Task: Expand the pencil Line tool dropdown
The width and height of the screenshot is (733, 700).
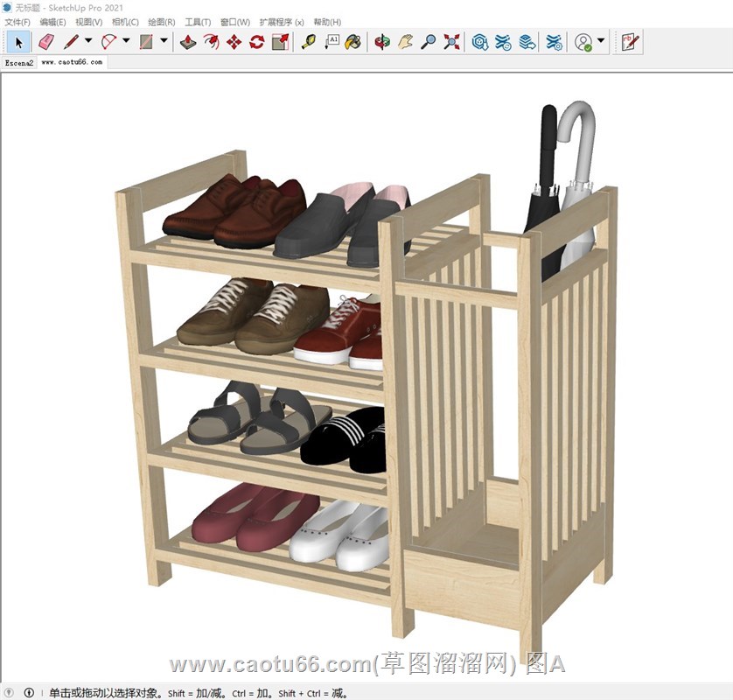Action: [88, 41]
